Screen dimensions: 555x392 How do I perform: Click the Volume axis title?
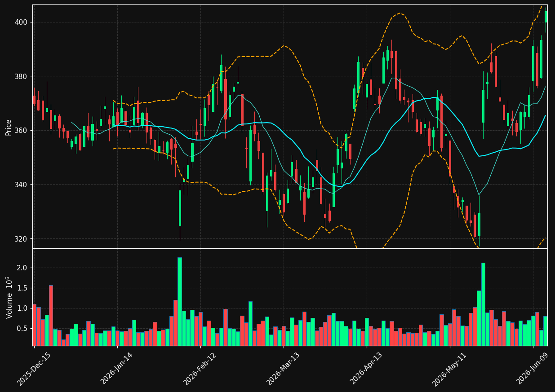[x=9, y=298]
